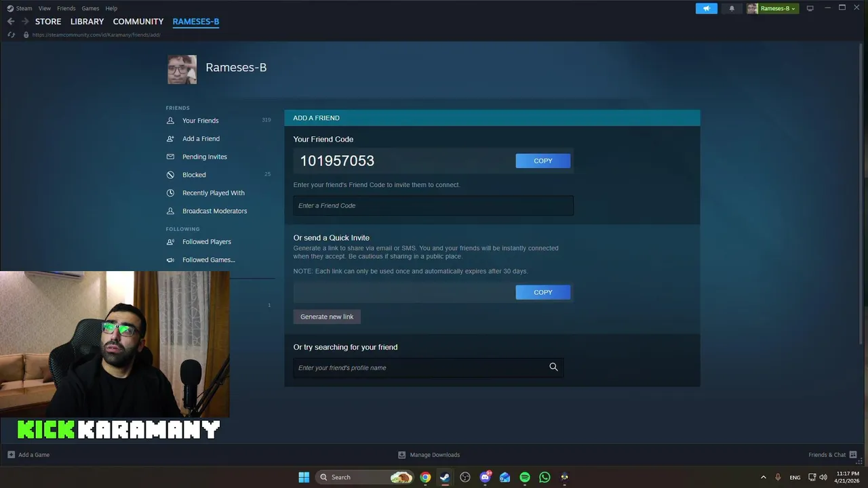The width and height of the screenshot is (868, 488).
Task: Open Recently Played With link
Action: point(214,192)
